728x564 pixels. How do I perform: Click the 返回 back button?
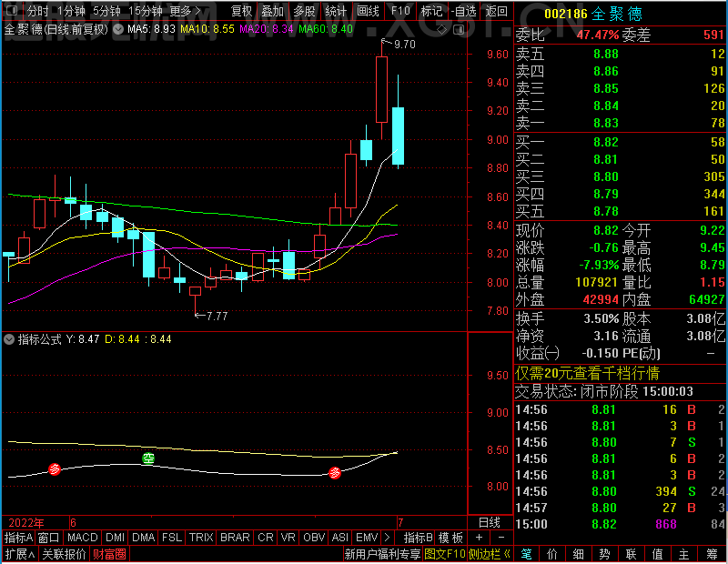click(x=496, y=11)
